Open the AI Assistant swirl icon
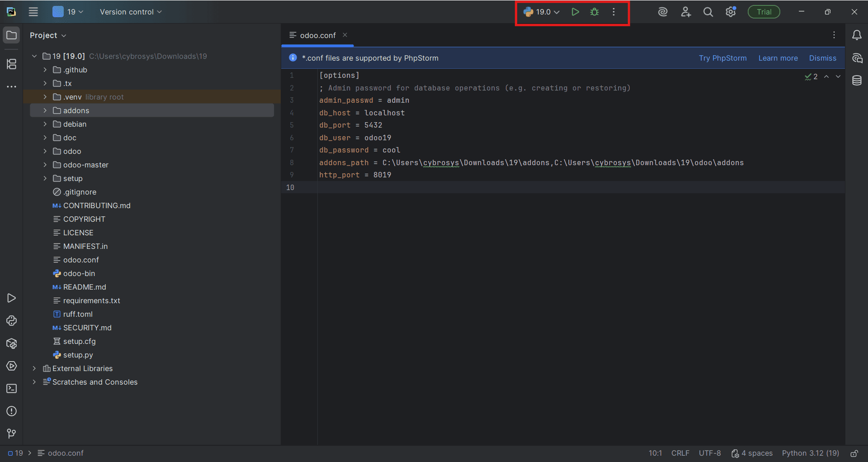Viewport: 868px width, 462px height. coord(663,12)
